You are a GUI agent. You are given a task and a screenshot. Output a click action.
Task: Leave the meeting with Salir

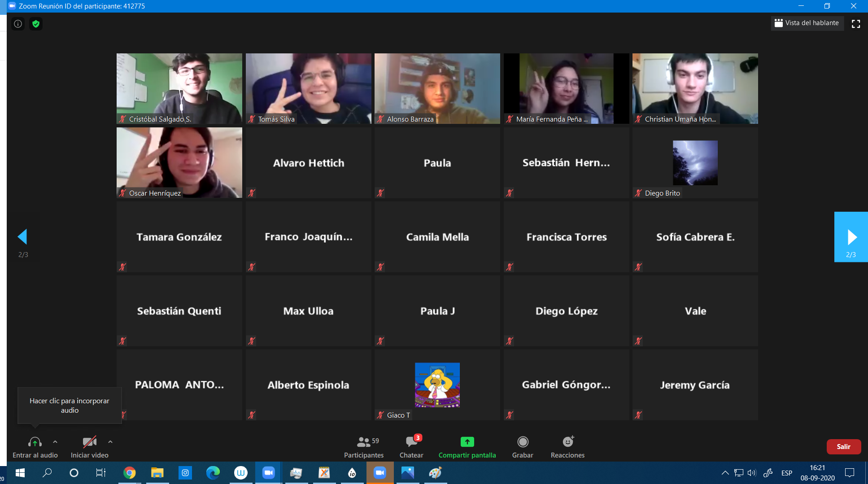pos(843,446)
